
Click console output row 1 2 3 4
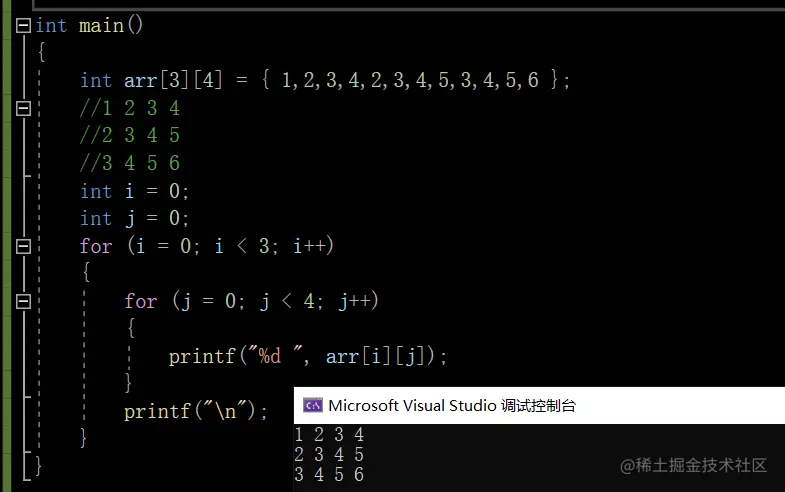pyautogui.click(x=329, y=434)
